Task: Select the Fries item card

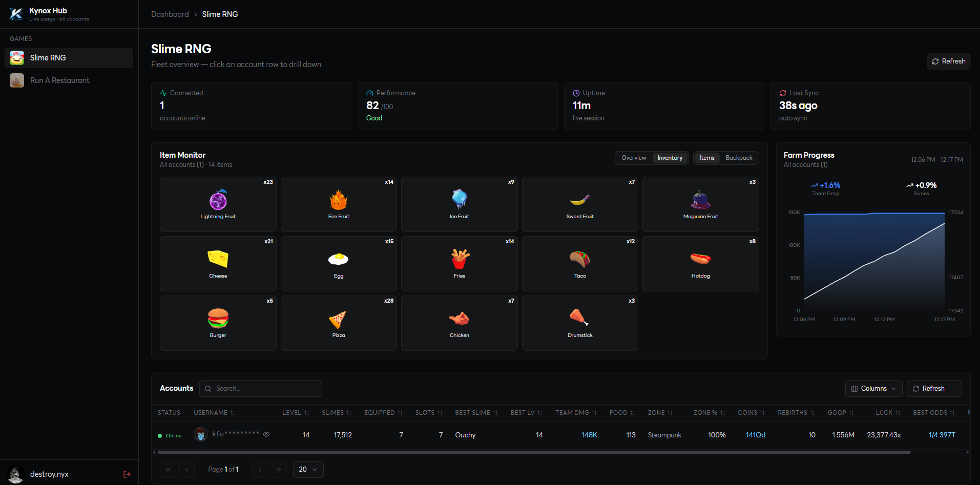Action: pyautogui.click(x=460, y=264)
